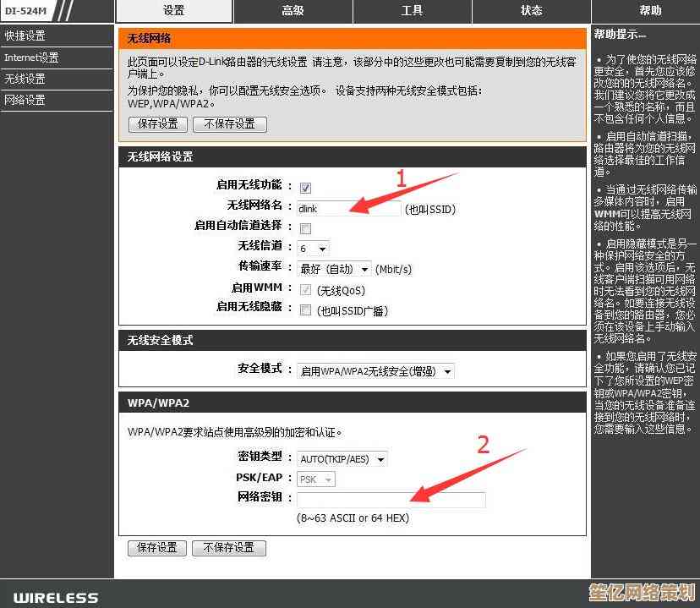Screen dimensions: 700x608
Task: Open the 无线信道 dropdown
Action: [313, 249]
